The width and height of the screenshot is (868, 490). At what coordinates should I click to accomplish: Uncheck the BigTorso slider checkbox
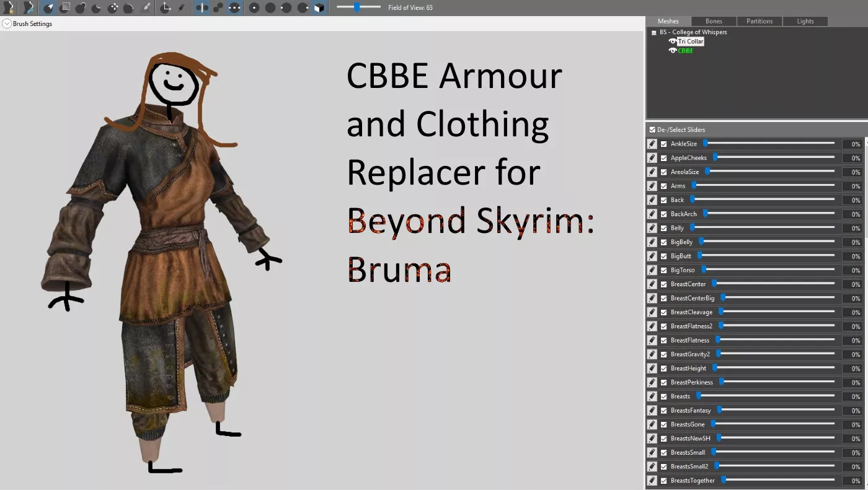664,270
